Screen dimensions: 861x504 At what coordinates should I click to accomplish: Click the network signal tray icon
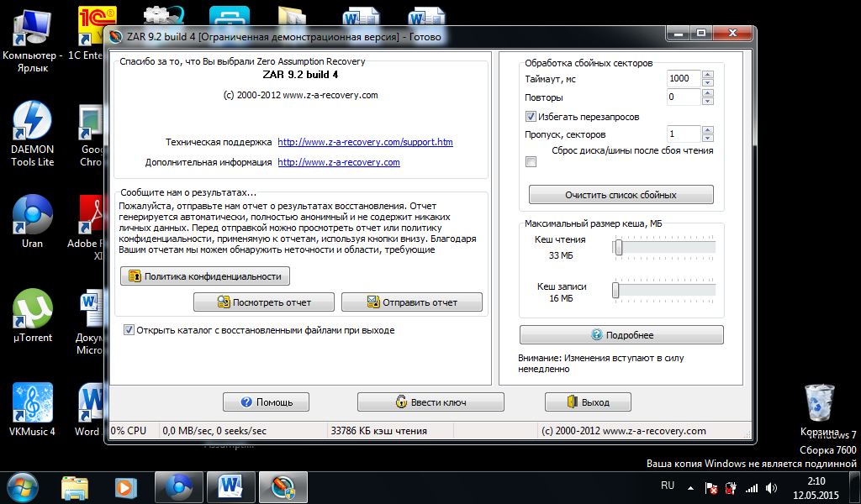point(751,487)
